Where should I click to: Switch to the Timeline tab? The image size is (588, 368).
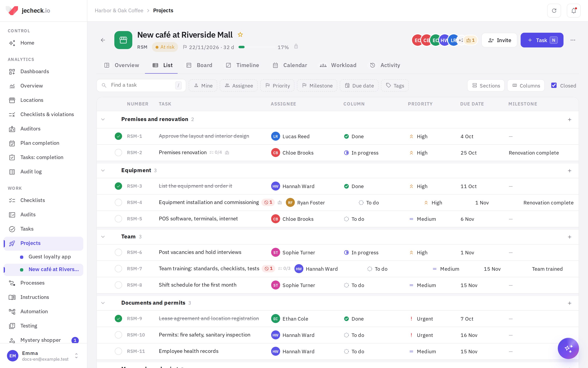[x=243, y=65]
